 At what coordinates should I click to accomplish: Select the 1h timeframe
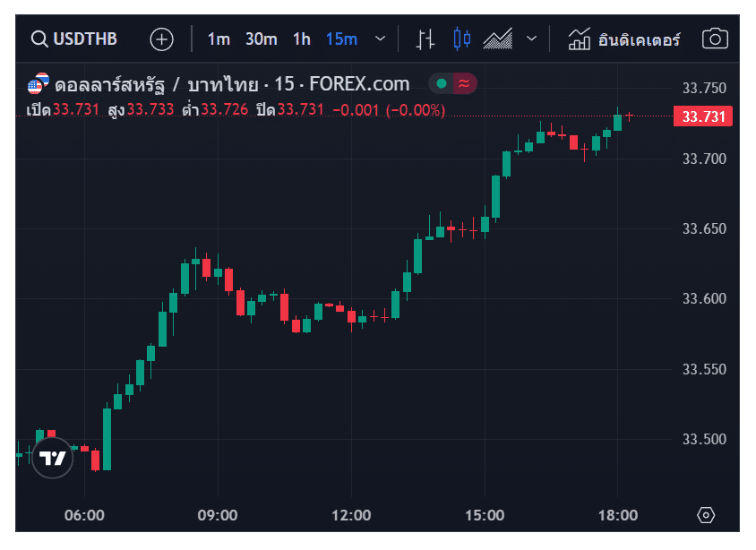pos(302,39)
